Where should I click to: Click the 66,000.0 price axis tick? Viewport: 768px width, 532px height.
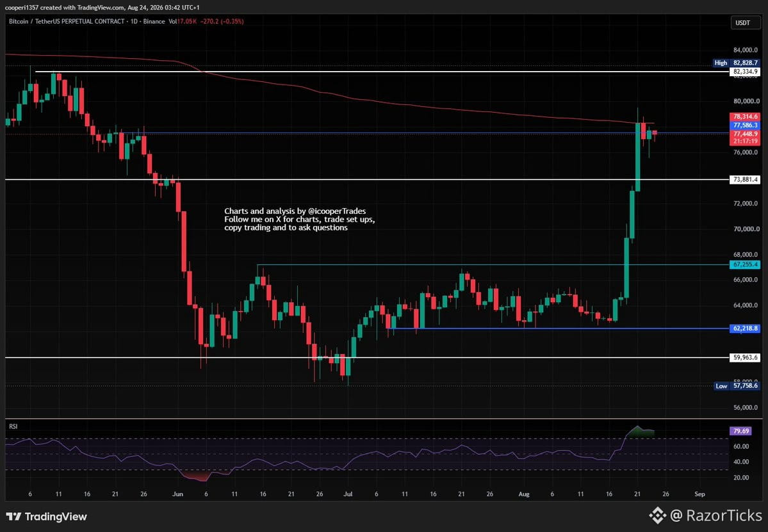pos(746,280)
